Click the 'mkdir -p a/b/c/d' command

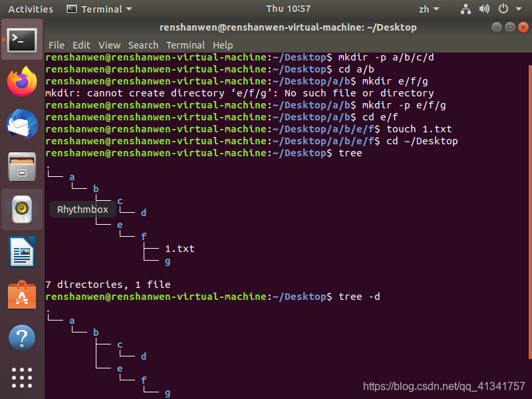pyautogui.click(x=386, y=57)
